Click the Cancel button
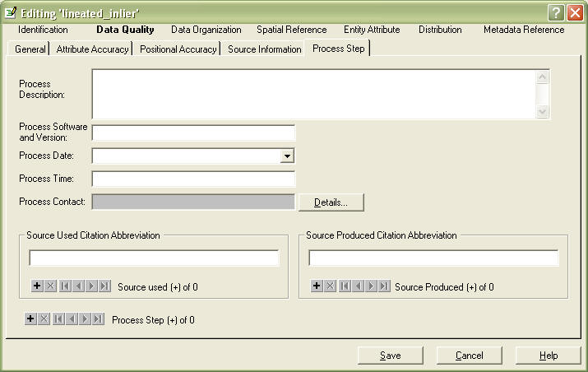Screen dimensions: 588x372 tap(470, 356)
